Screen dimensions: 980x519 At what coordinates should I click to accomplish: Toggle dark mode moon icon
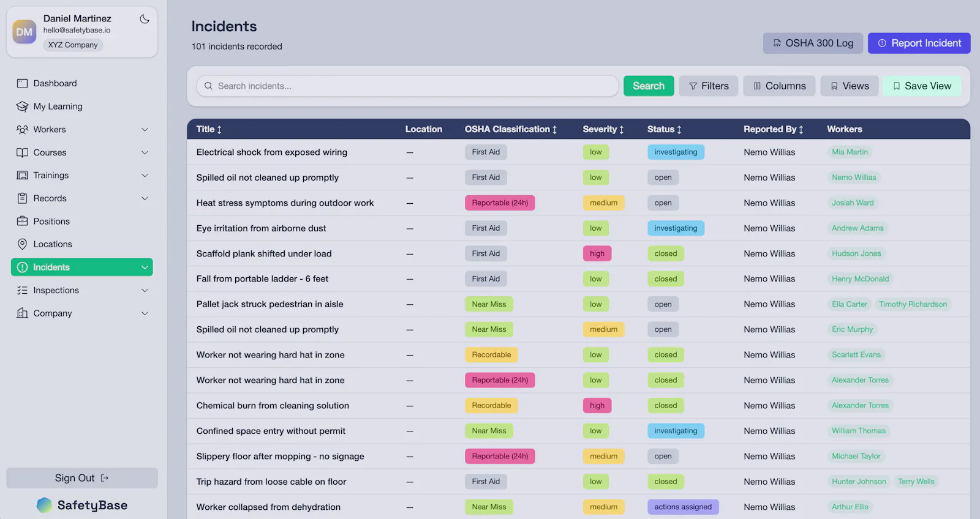click(x=145, y=19)
